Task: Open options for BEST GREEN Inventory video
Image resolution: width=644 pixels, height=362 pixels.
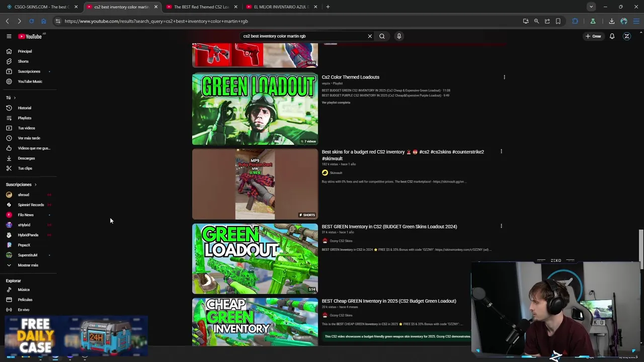Action: (x=501, y=226)
